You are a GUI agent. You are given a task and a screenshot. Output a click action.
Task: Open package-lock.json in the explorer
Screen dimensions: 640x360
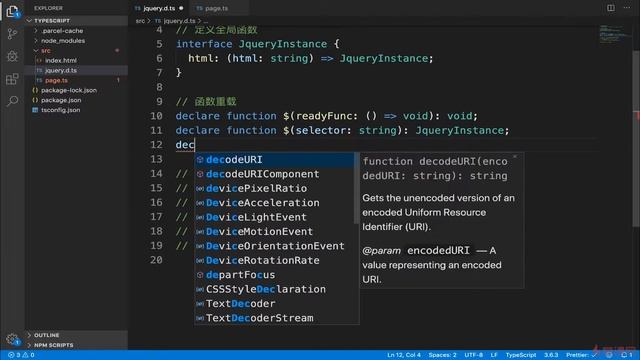click(69, 90)
